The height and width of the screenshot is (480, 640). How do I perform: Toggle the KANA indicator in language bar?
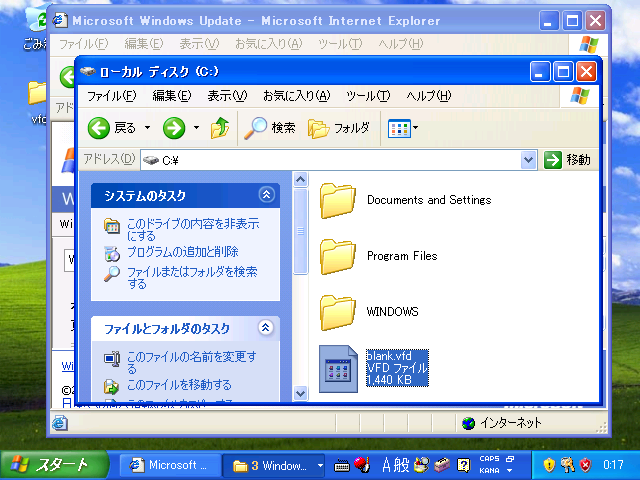489,470
